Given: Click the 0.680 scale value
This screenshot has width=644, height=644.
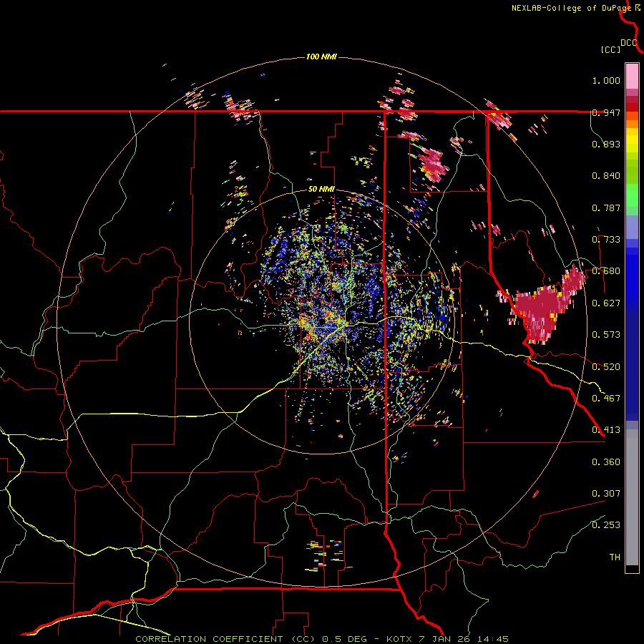Looking at the screenshot, I should point(606,271).
